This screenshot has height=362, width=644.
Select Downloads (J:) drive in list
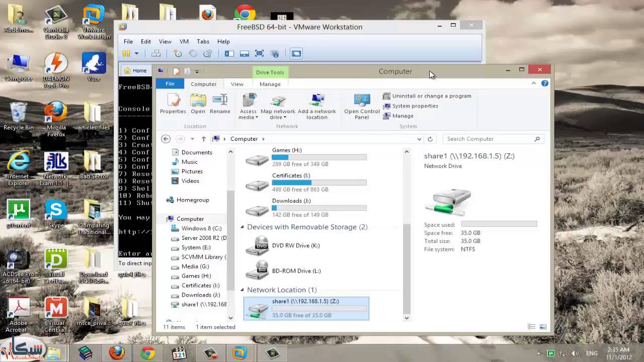coord(306,207)
